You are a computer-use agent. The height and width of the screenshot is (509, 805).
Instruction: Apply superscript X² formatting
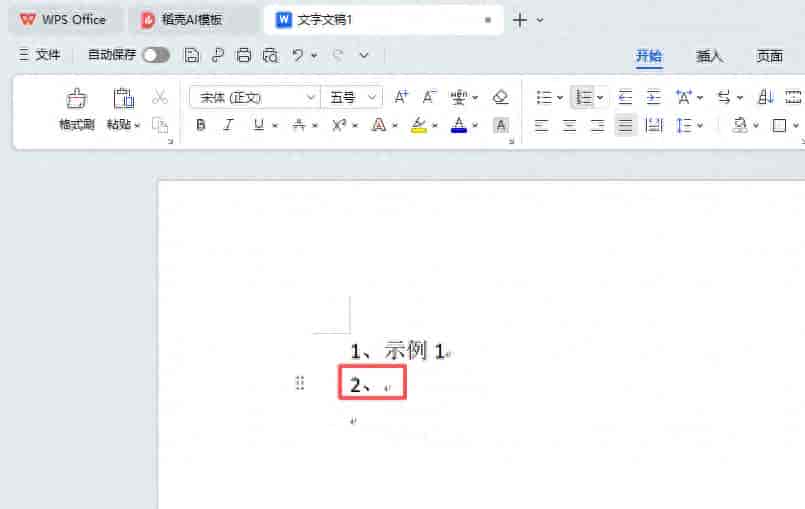[x=339, y=125]
